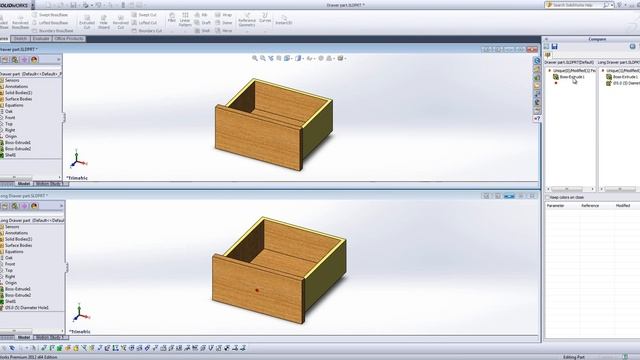Screen dimensions: 640x360
Task: Collapse right Unique/Modified tree node in Compare
Action: pyautogui.click(x=603, y=71)
